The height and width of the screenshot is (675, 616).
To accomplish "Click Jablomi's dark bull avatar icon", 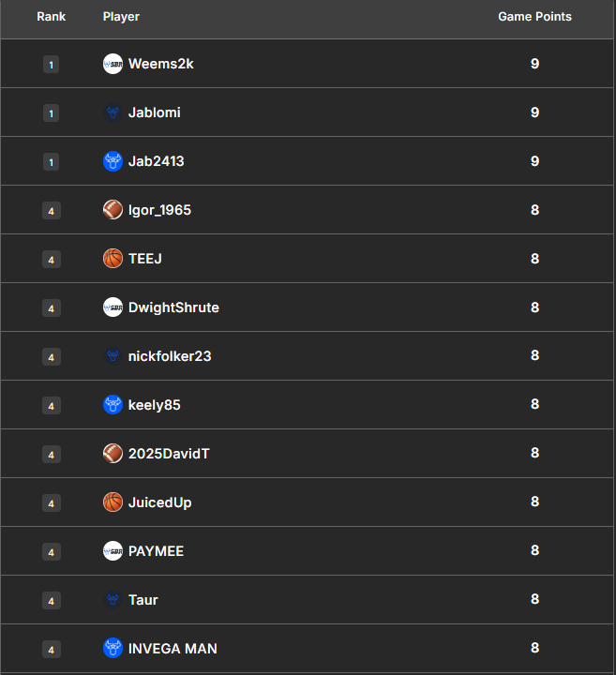I will pyautogui.click(x=113, y=112).
